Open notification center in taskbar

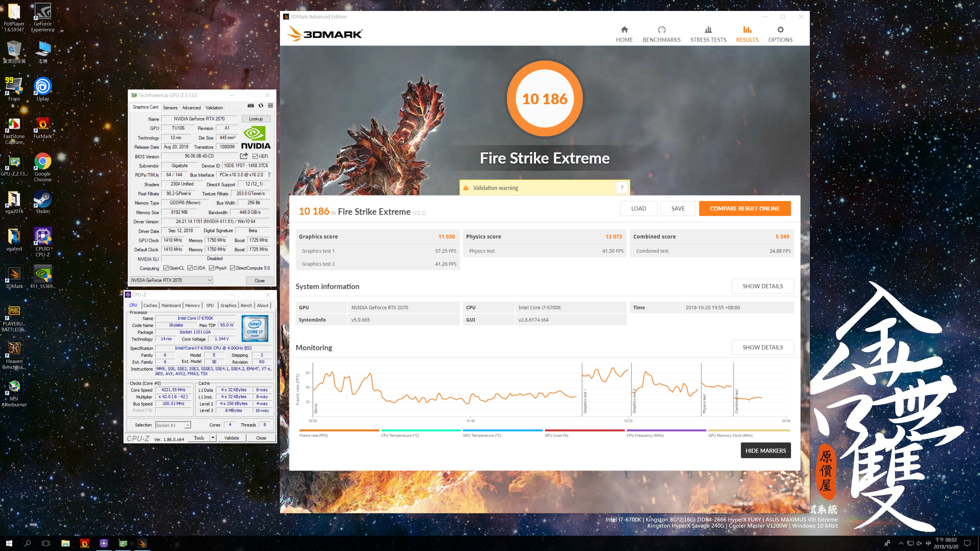point(967,543)
